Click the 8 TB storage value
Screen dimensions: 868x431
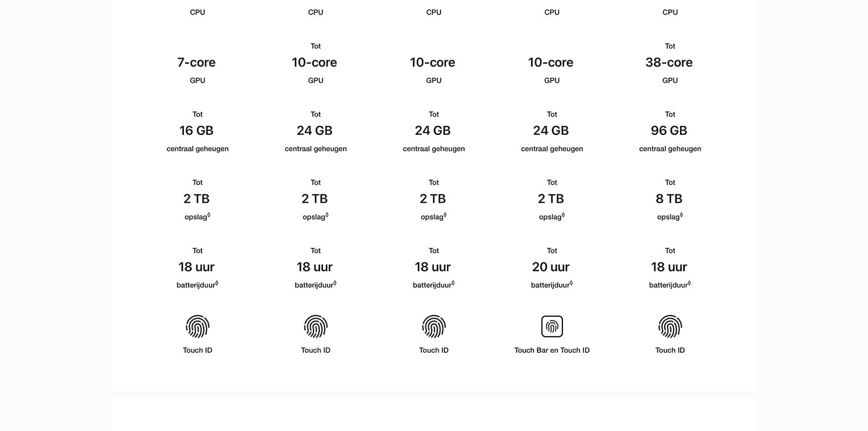click(669, 199)
